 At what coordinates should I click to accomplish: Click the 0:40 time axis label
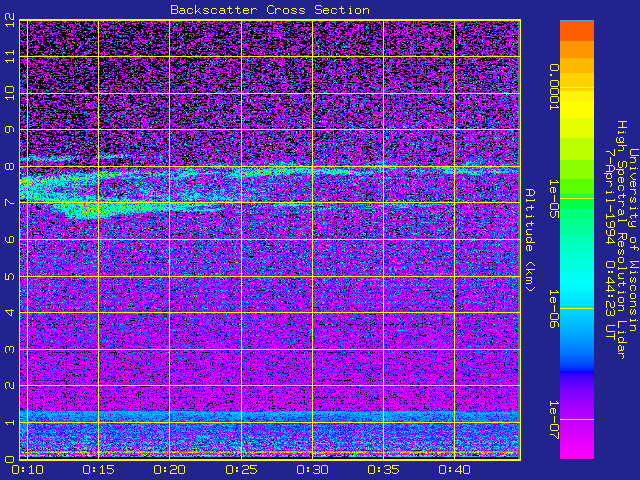click(454, 470)
